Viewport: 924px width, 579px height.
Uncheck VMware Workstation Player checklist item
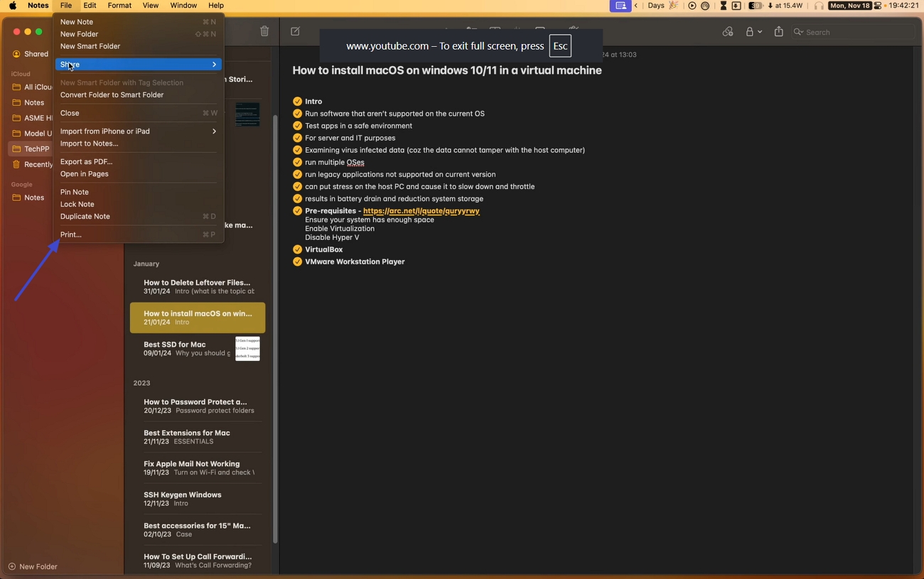(297, 261)
